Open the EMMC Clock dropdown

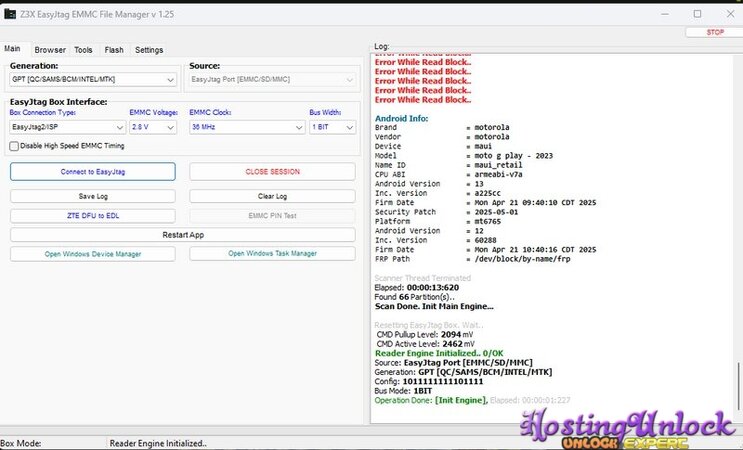(246, 128)
